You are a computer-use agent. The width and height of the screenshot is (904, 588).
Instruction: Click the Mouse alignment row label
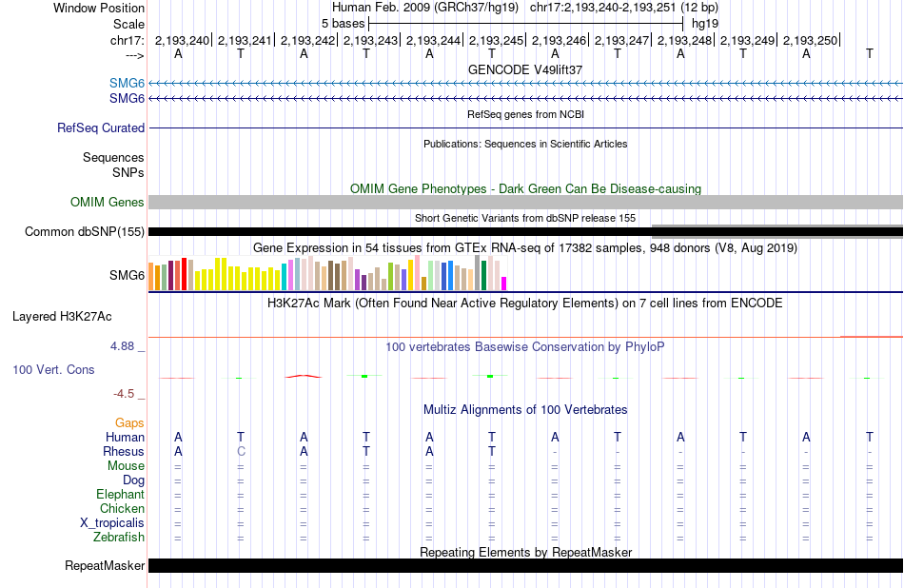tap(126, 466)
